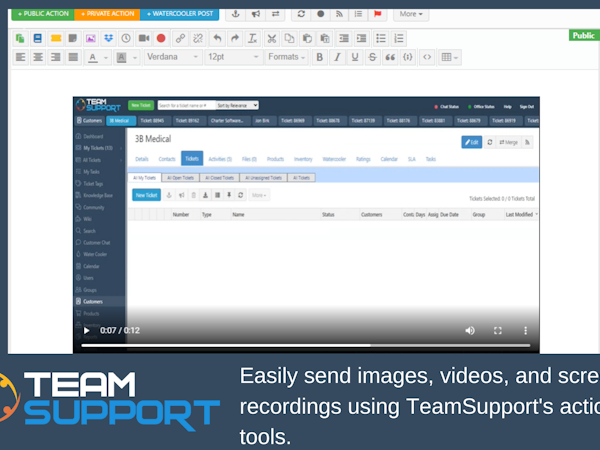The height and width of the screenshot is (450, 600).
Task: Select Calendar tab in 3B Medical video
Action: [x=389, y=159]
